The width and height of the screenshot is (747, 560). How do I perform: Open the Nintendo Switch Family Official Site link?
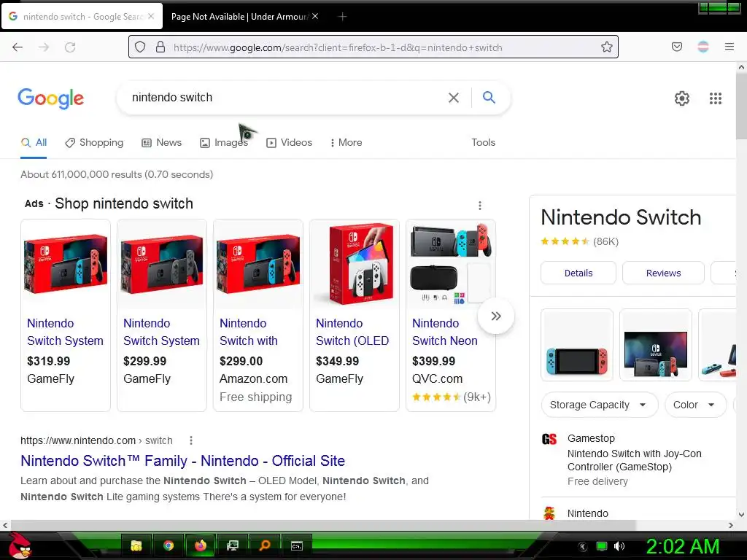coord(182,461)
